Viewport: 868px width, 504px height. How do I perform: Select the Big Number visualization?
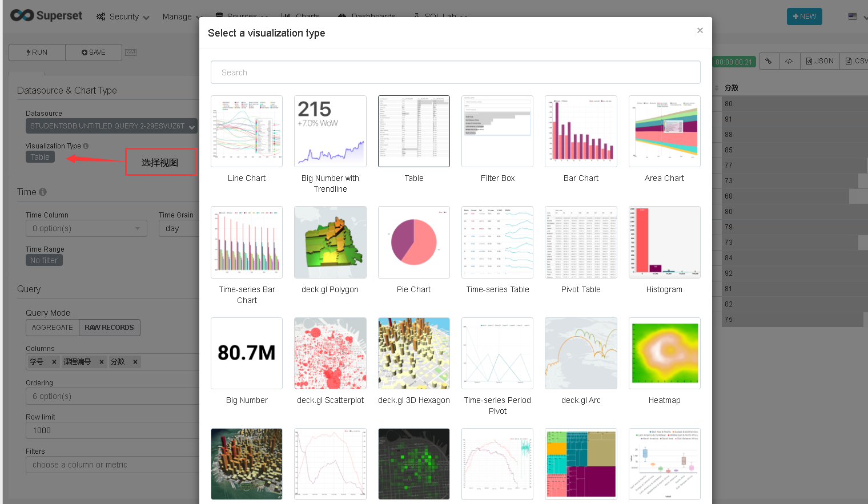[x=247, y=353]
